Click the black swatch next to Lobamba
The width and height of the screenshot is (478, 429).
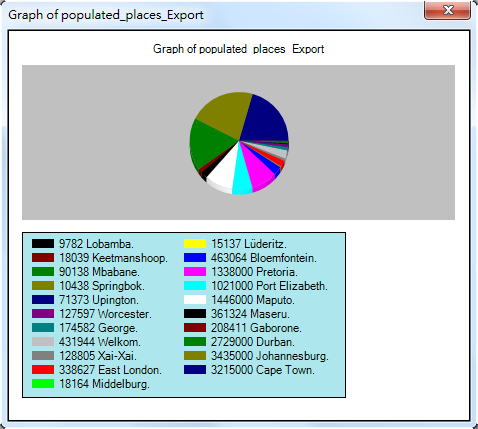(43, 244)
